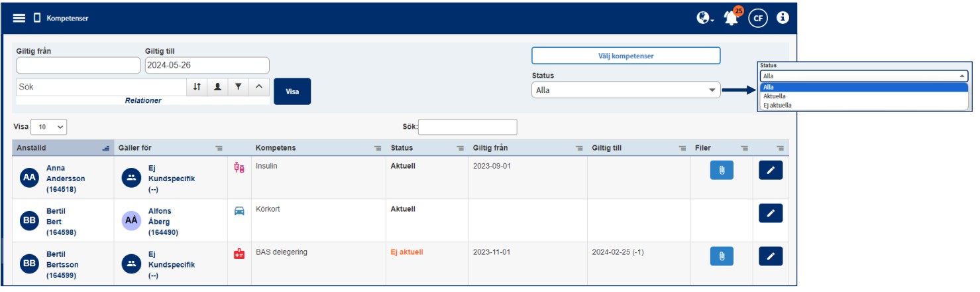Click the funnel filter icon
980x292 pixels.
pos(238,87)
